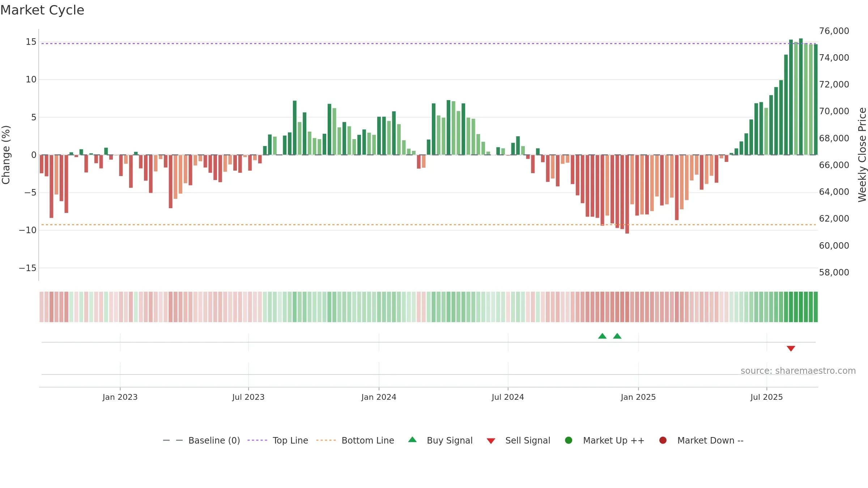
Task: Click the Jan 2024 x-axis label
Action: coord(379,397)
